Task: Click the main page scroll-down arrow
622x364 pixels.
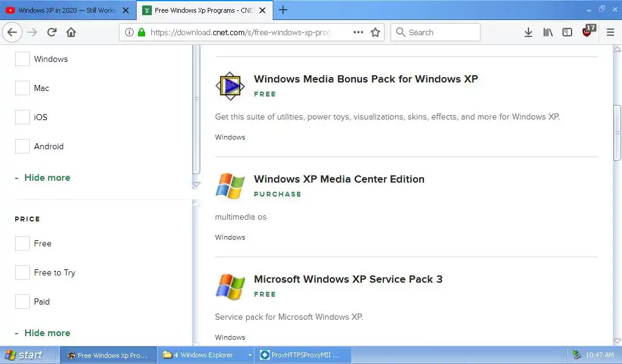Action: coord(618,341)
